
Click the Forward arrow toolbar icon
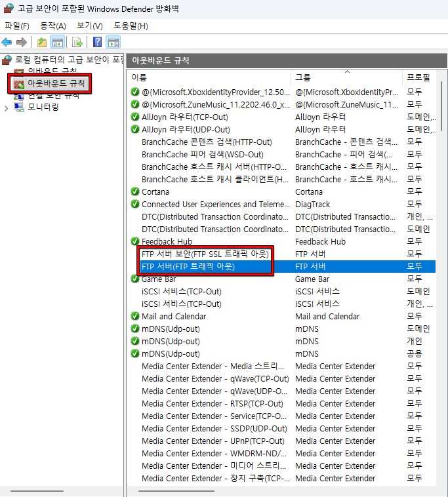21,42
